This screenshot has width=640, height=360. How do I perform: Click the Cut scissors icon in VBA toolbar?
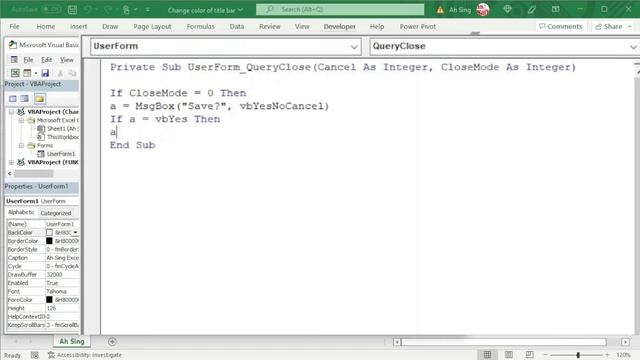pyautogui.click(x=60, y=73)
